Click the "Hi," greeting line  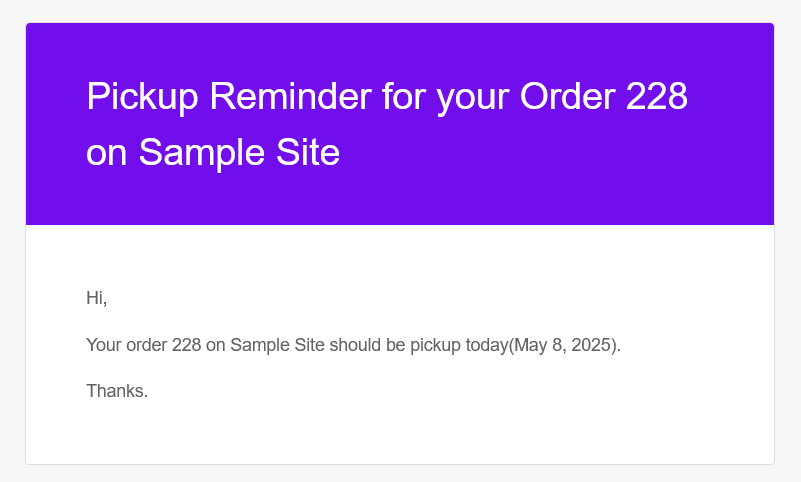(97, 298)
